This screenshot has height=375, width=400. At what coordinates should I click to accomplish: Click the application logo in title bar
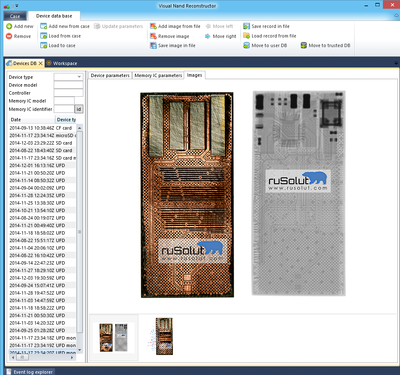pos(7,6)
